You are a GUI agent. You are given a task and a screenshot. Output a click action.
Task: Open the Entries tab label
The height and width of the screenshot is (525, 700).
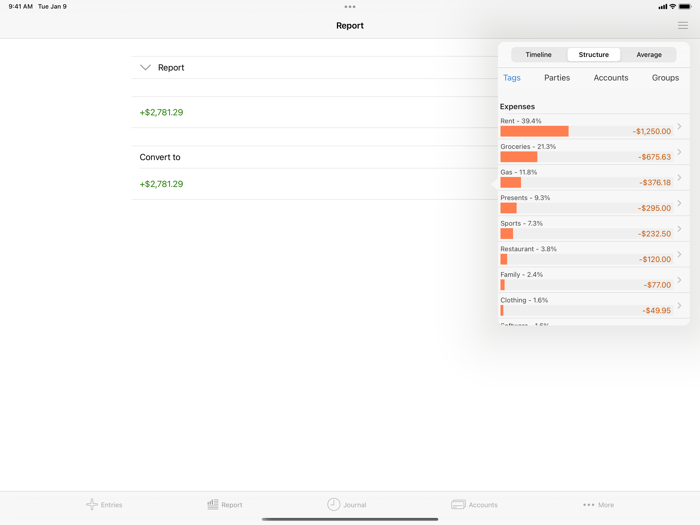(111, 505)
